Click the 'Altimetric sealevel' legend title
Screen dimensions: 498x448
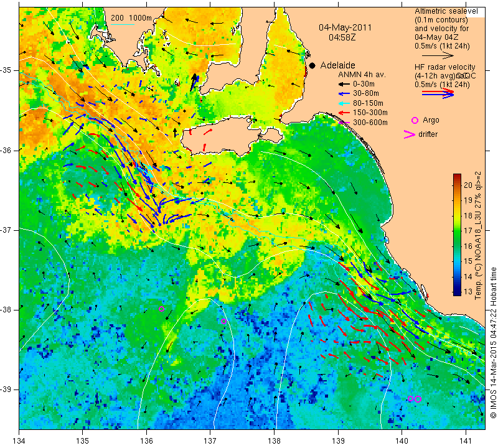(446, 11)
